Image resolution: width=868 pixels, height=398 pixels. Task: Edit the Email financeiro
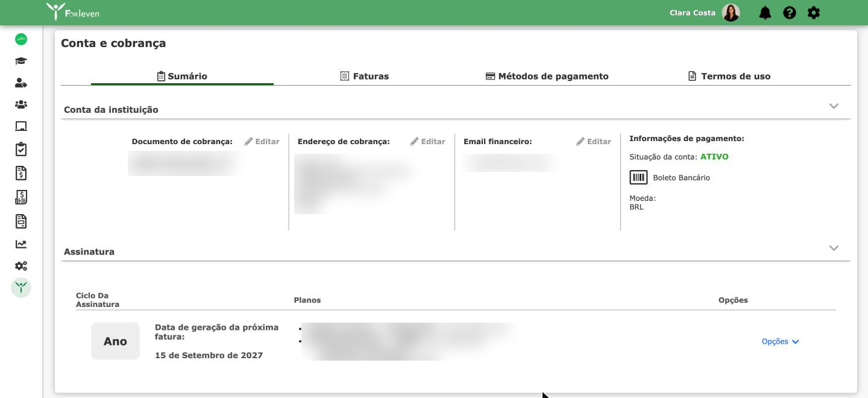(x=594, y=142)
